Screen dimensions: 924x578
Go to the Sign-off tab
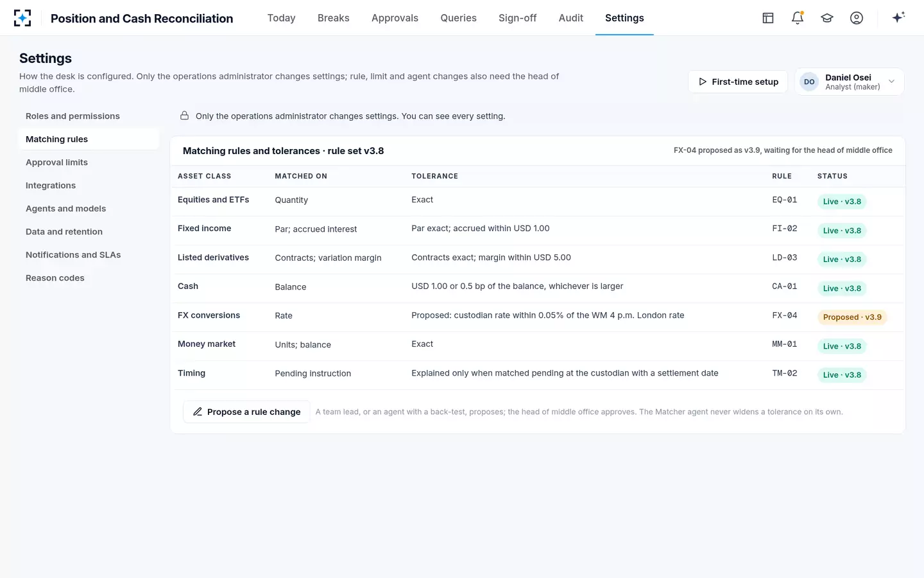click(517, 18)
